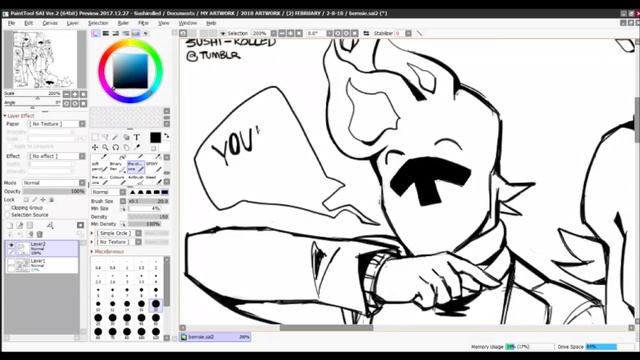Show Layer1 using its visibility box
Viewport: 640px width, 360px height.
(11, 262)
